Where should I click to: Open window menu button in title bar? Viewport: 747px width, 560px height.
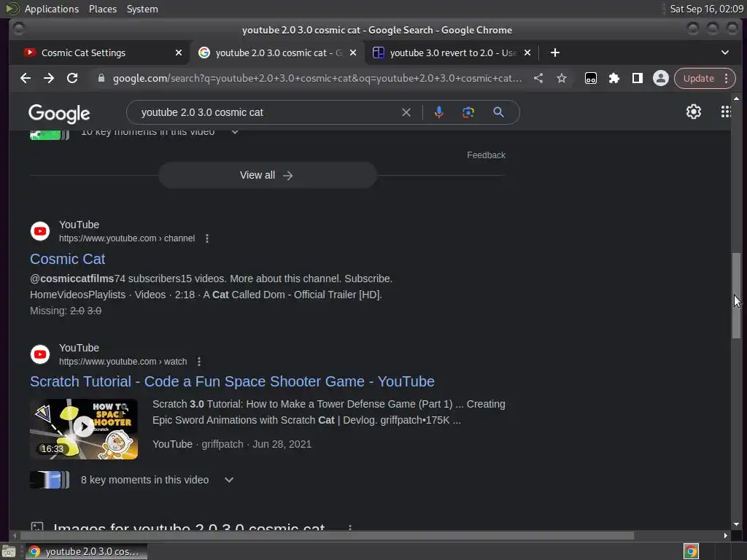pos(18,29)
